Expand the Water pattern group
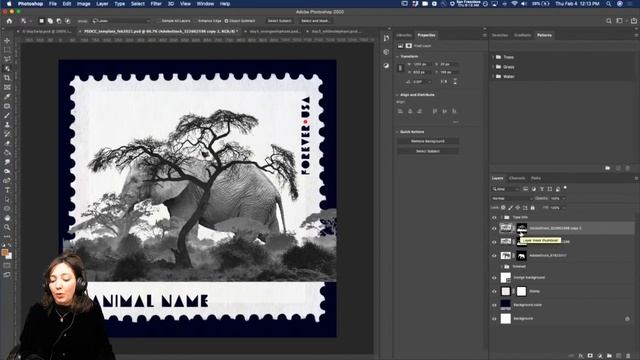Viewport: 640px width, 360px height. click(493, 76)
